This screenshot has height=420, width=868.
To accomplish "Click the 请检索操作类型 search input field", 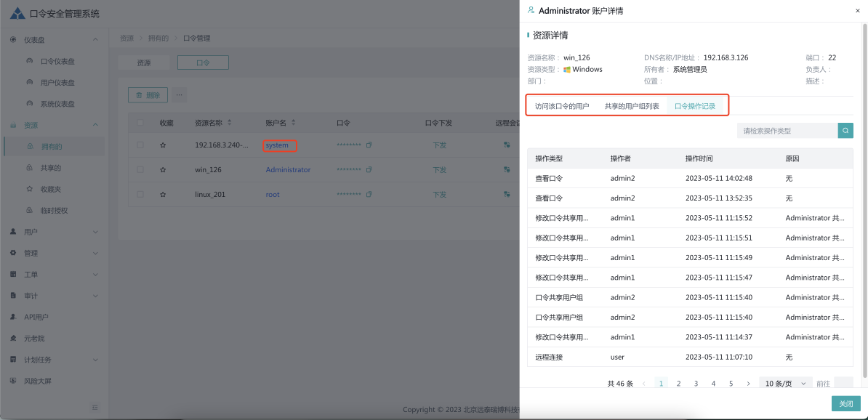I will [x=787, y=131].
